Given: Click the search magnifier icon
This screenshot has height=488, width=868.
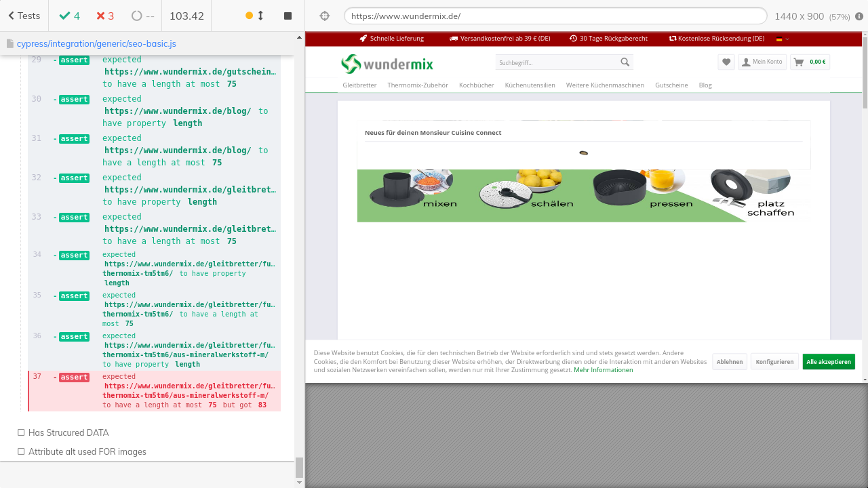Looking at the screenshot, I should tap(625, 62).
